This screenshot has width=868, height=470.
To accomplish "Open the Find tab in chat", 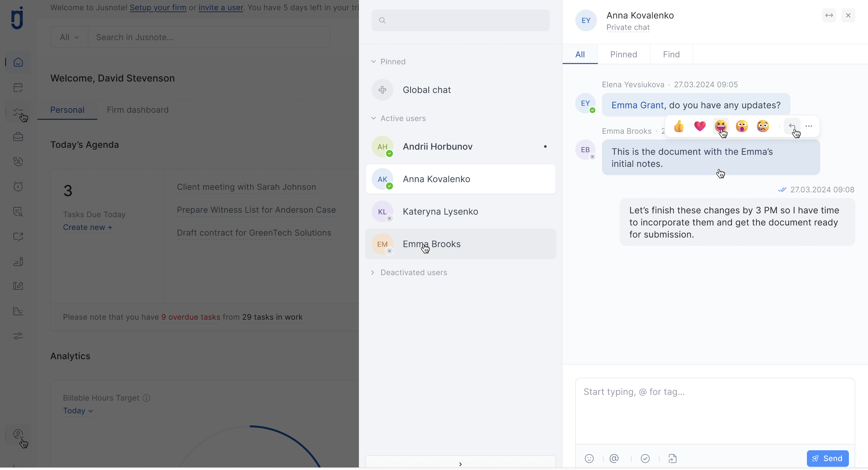I will (x=671, y=54).
